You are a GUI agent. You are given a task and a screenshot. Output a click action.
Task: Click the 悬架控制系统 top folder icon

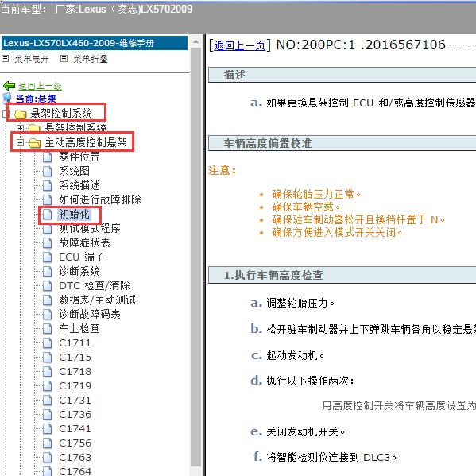(x=21, y=114)
